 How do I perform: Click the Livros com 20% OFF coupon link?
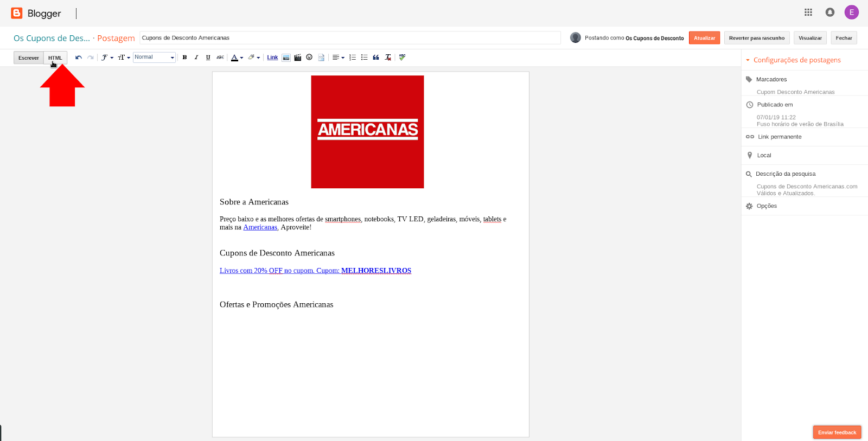pos(315,271)
